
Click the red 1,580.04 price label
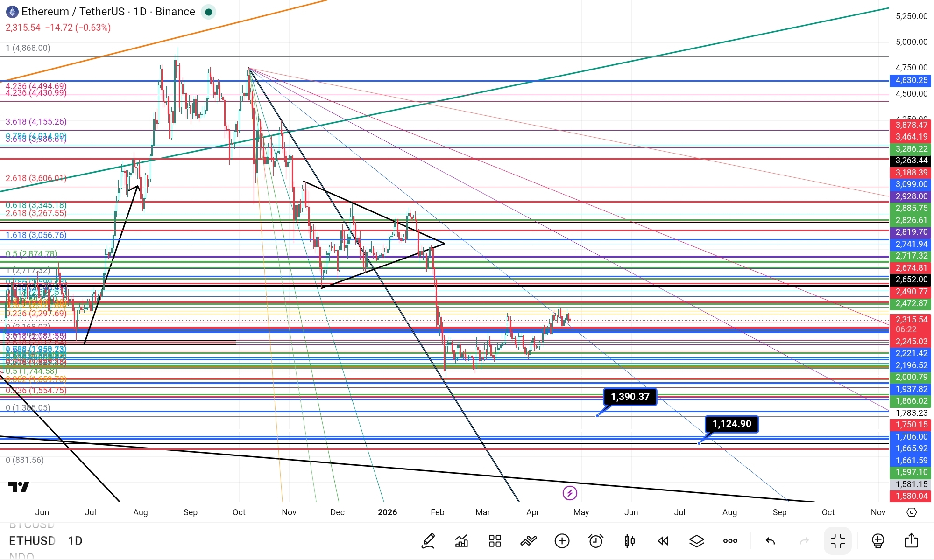(911, 496)
